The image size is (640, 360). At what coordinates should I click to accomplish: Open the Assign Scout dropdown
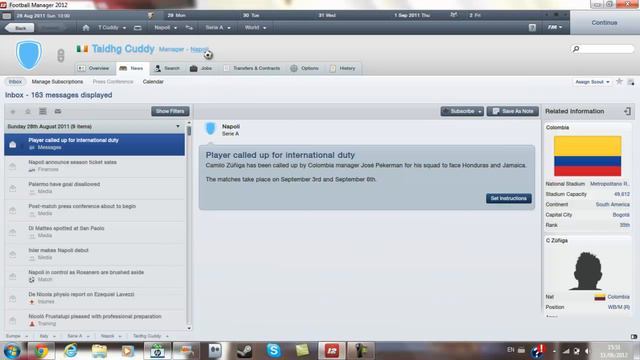coord(592,82)
